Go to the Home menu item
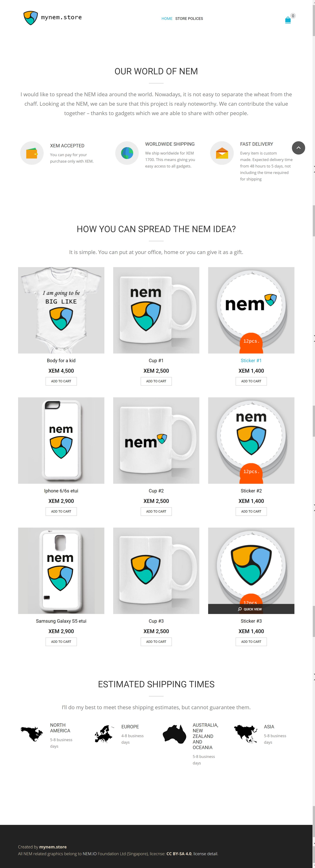 [167, 19]
